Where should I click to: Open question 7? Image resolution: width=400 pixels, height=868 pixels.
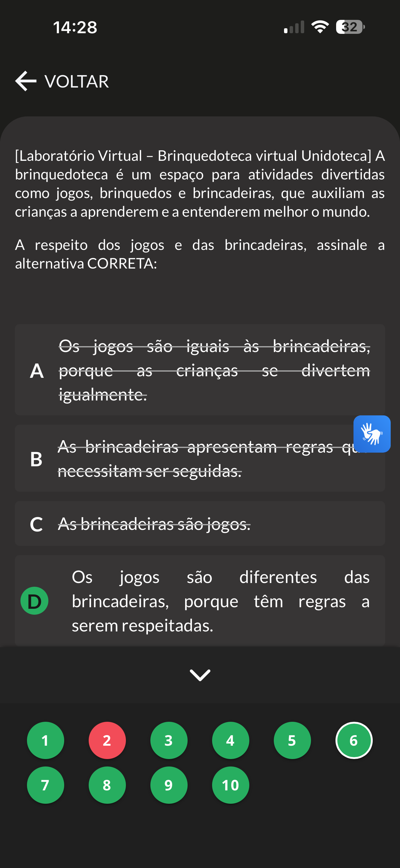coord(46,785)
